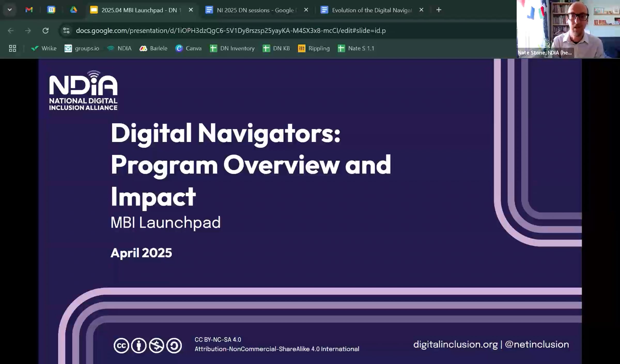This screenshot has width=620, height=364.
Task: Open the Canva bookmark
Action: tap(188, 48)
